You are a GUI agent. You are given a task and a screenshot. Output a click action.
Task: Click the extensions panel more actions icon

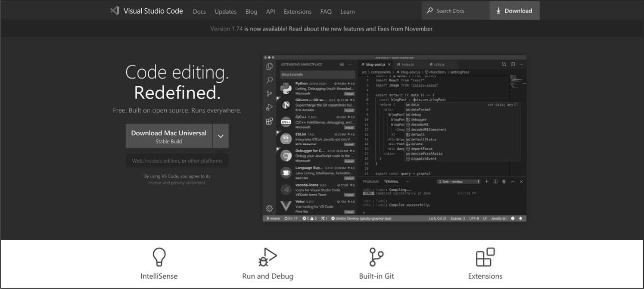coord(351,64)
